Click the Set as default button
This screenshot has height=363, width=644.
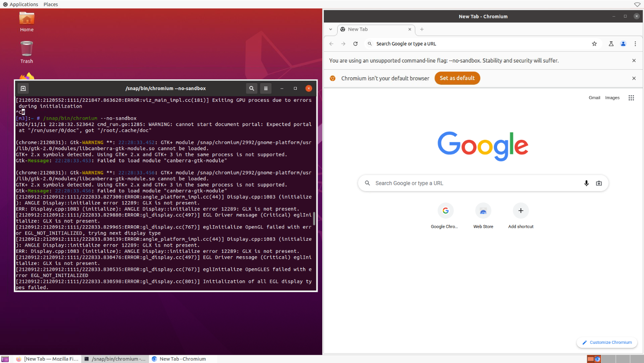457,78
